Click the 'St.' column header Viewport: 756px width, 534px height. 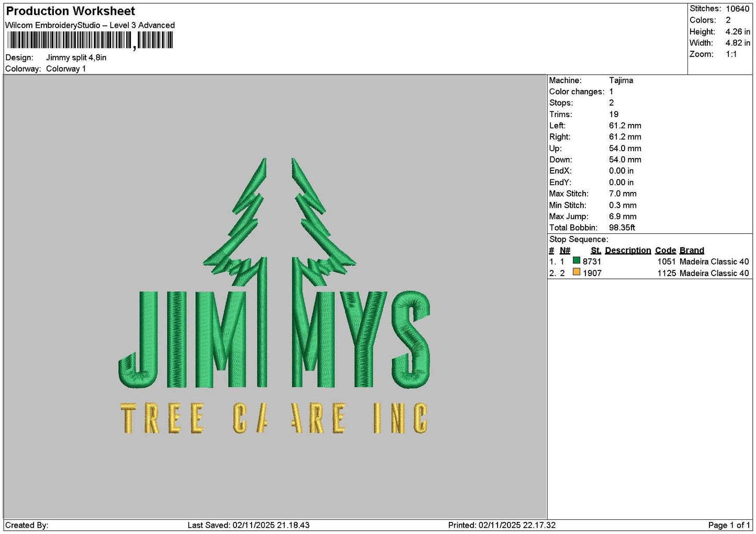(x=596, y=251)
